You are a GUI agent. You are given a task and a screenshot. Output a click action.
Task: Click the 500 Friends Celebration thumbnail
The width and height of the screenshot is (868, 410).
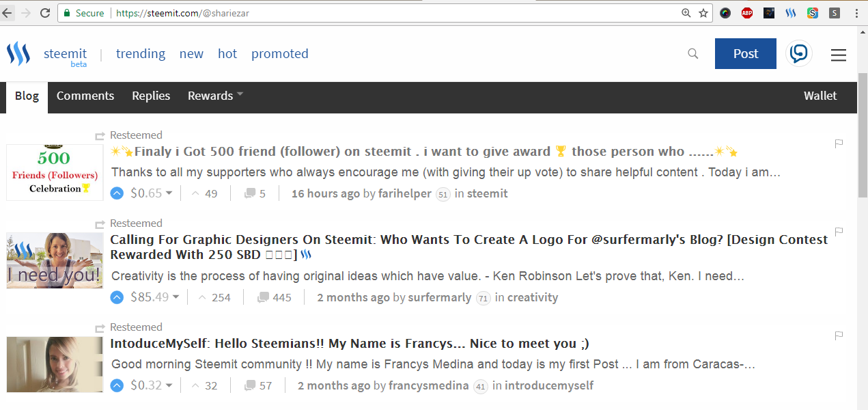click(55, 172)
